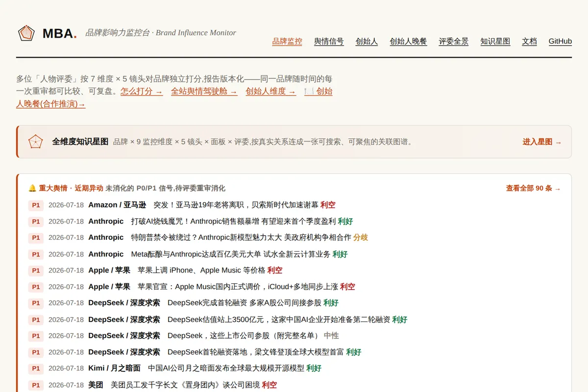The height and width of the screenshot is (392, 588).
Task: Click the bell icon beside 重大舆情
Action: tap(32, 188)
